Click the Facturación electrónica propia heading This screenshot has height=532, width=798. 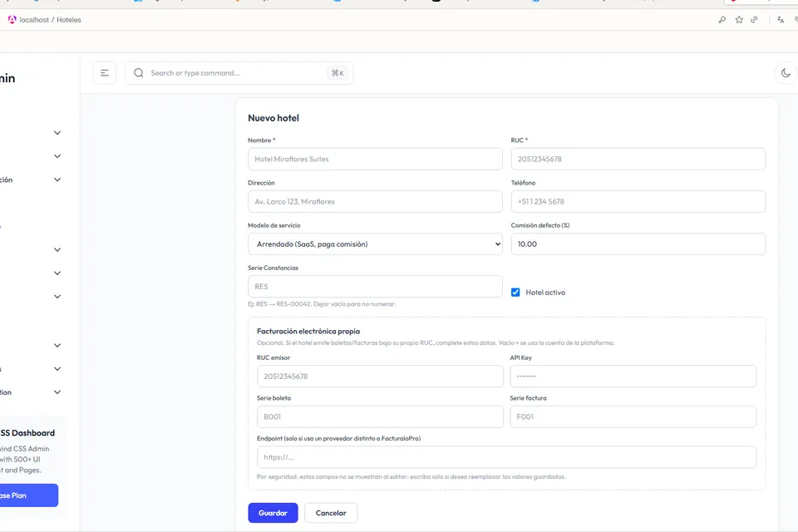pyautogui.click(x=308, y=332)
